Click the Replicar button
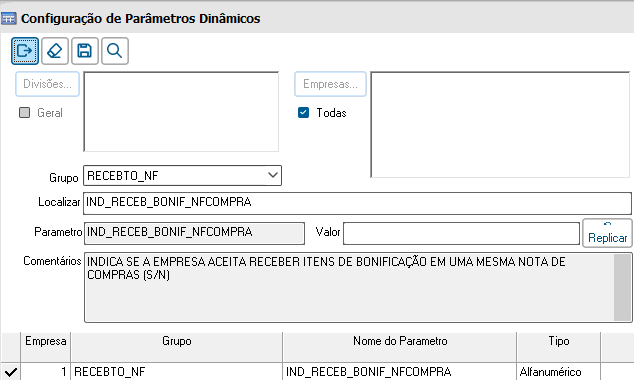 pos(607,233)
